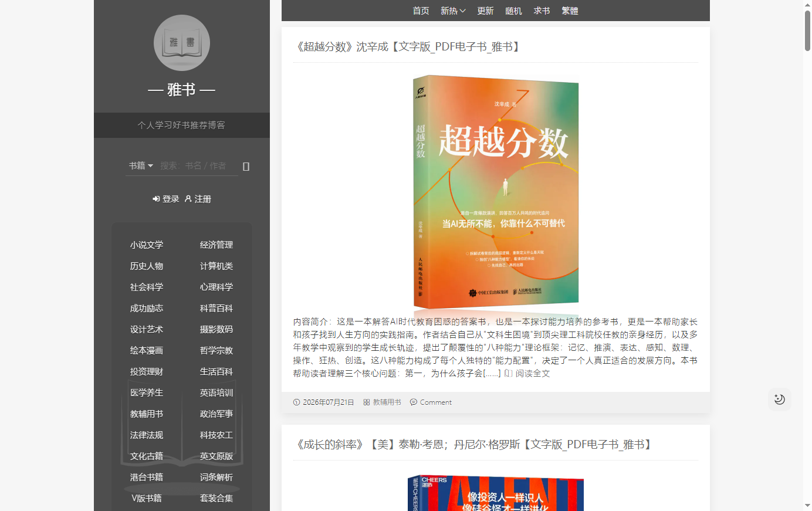Screen dimensions: 812x511
Task: Click the register user icon
Action: tap(188, 199)
